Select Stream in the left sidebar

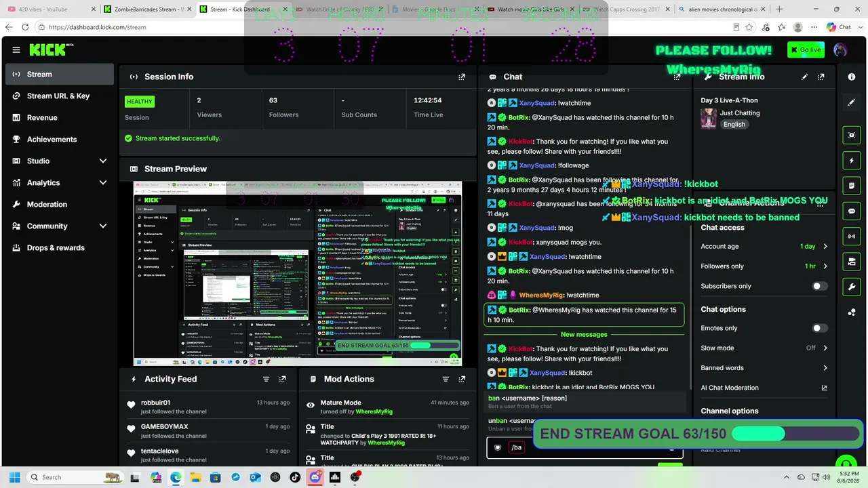point(60,74)
